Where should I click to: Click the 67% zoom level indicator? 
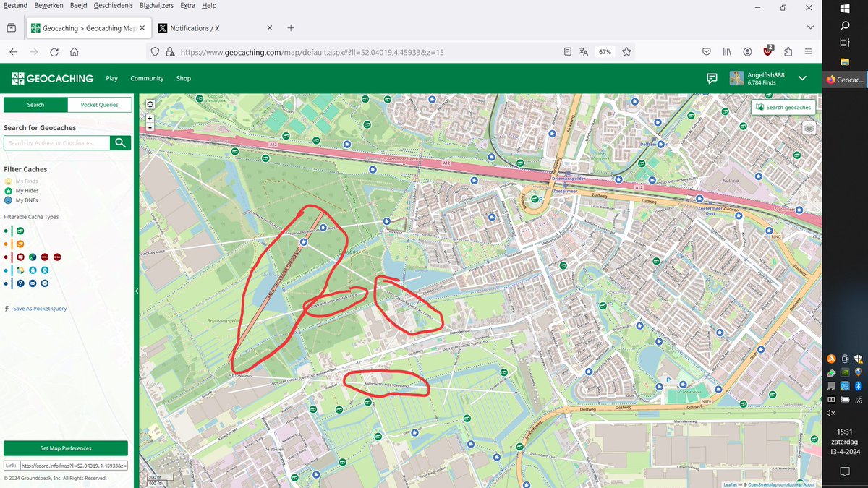coord(605,52)
